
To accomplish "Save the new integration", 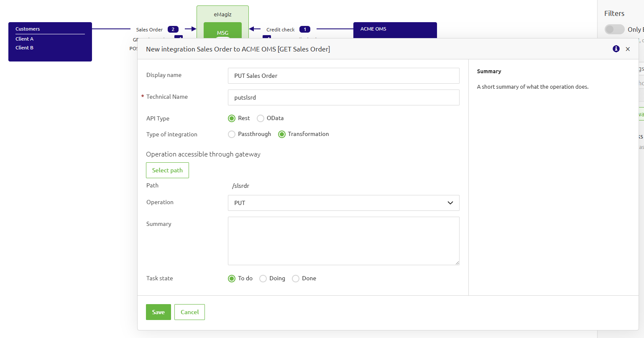I will (x=158, y=312).
